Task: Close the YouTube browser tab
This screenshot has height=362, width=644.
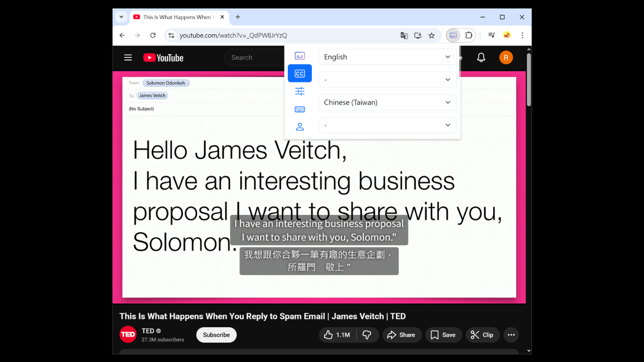Action: [222, 17]
